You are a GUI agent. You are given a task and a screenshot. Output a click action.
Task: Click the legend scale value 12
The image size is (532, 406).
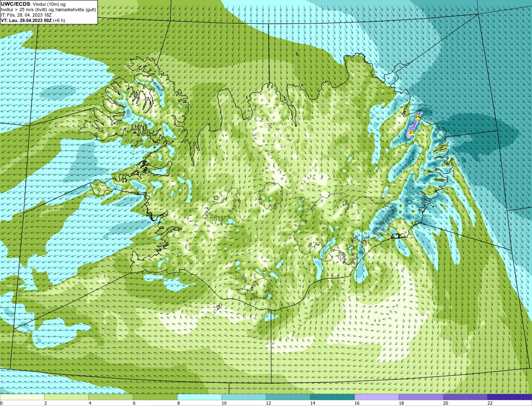point(268,403)
